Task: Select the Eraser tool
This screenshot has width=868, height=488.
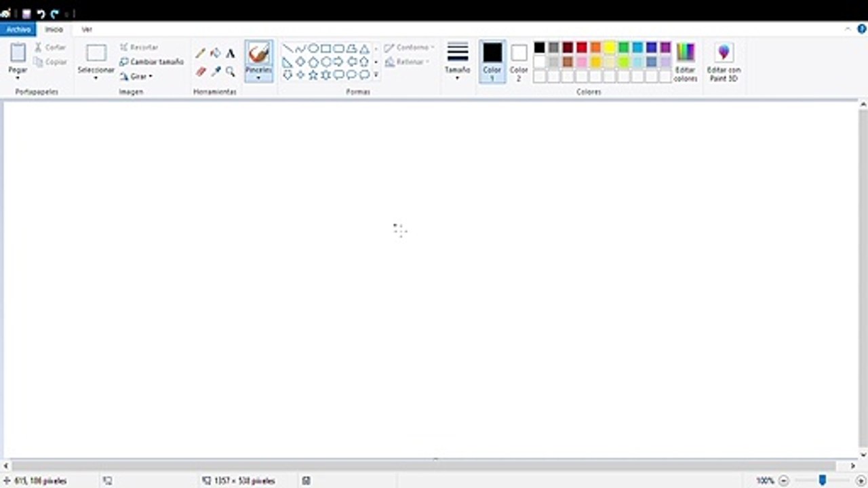Action: pos(201,71)
